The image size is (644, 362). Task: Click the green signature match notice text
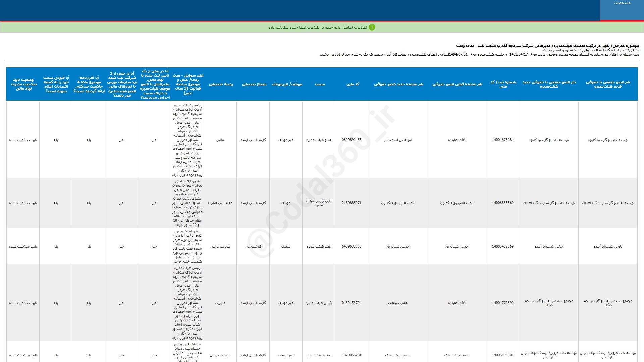point(317,28)
